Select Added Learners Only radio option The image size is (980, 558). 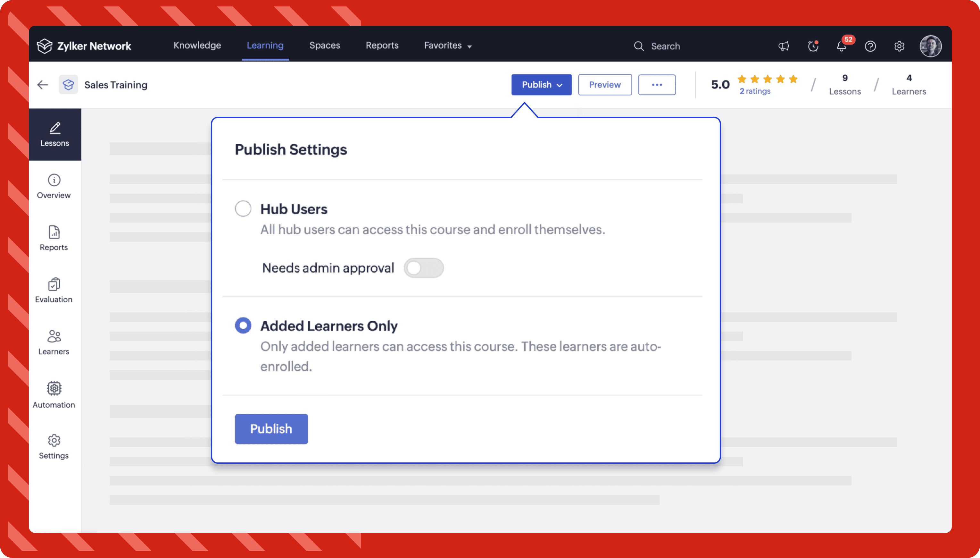[x=243, y=326]
